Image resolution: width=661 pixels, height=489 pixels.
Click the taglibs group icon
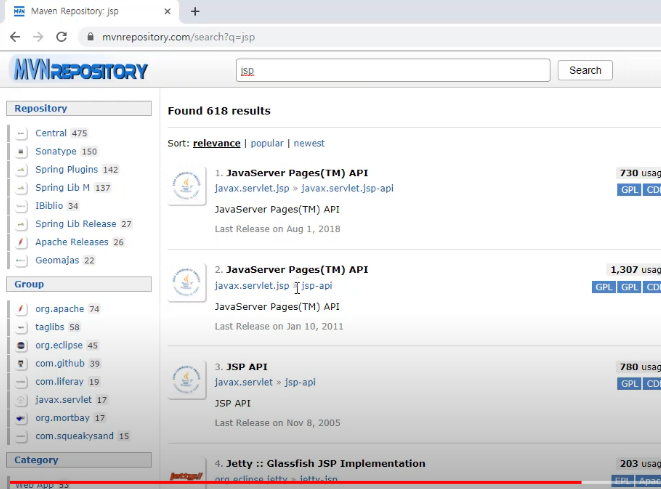coord(21,327)
